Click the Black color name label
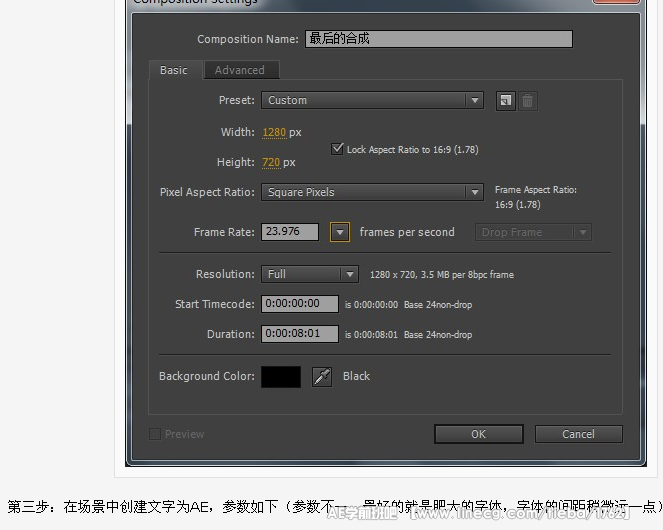The height and width of the screenshot is (530, 663). click(356, 376)
